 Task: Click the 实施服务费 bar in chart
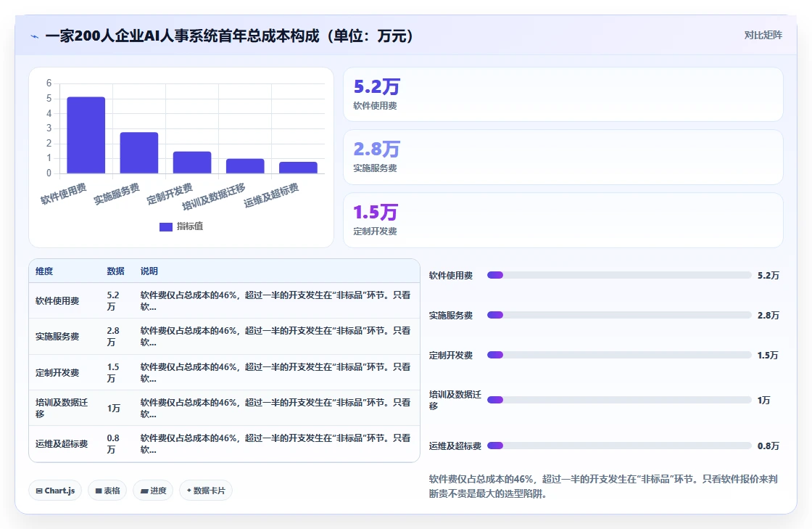click(139, 153)
